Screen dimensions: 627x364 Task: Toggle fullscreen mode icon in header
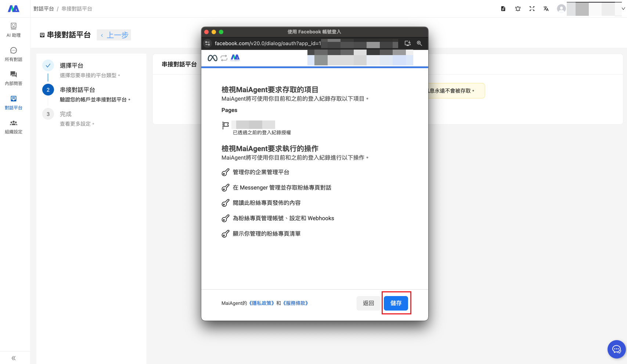[532, 9]
